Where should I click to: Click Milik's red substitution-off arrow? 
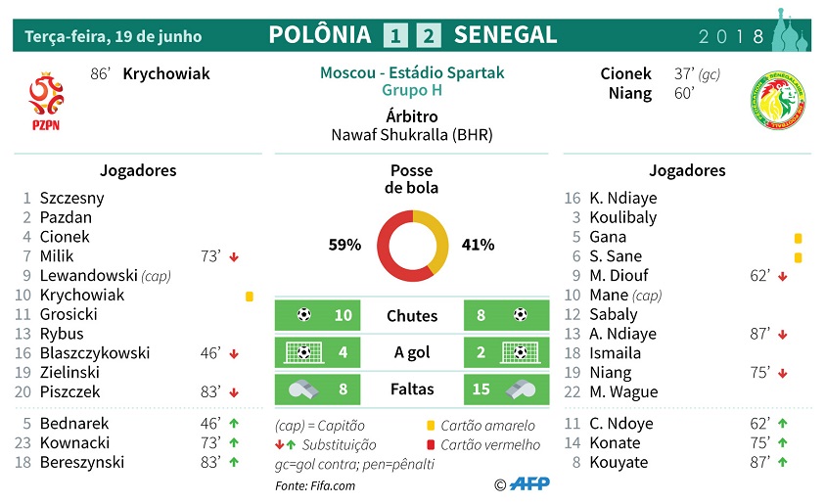(x=234, y=257)
